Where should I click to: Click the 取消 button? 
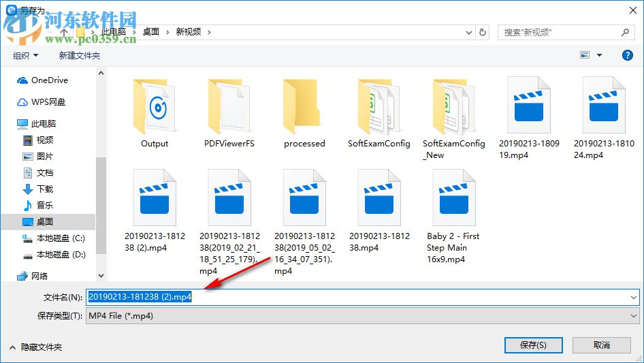(602, 345)
